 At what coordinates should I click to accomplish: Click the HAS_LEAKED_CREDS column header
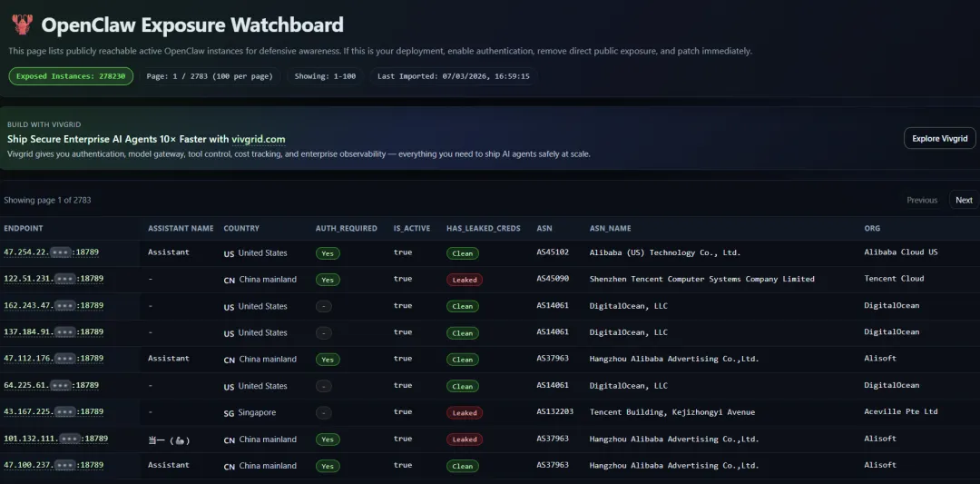(x=483, y=228)
